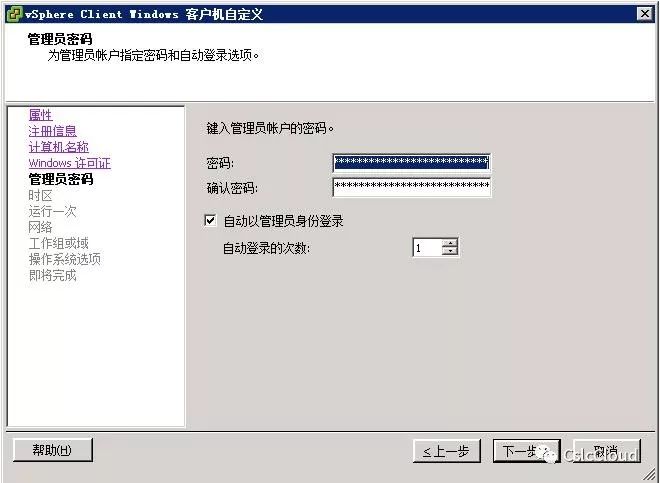
Task: Decrease the auto-logon count with the down arrow
Action: coord(450,251)
